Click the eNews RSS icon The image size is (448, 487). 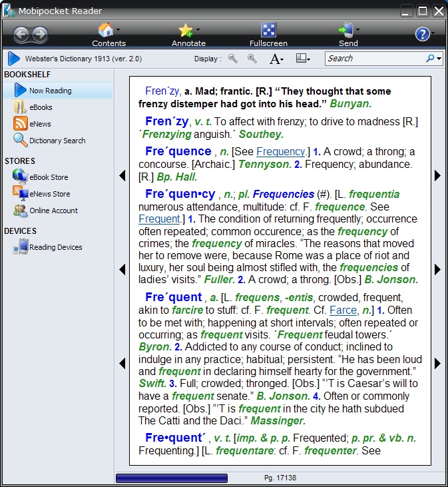[x=20, y=123]
